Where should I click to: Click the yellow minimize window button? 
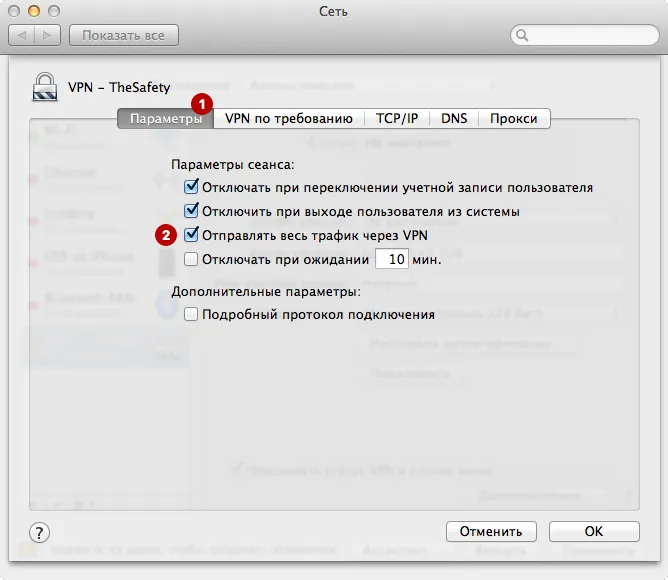[34, 11]
